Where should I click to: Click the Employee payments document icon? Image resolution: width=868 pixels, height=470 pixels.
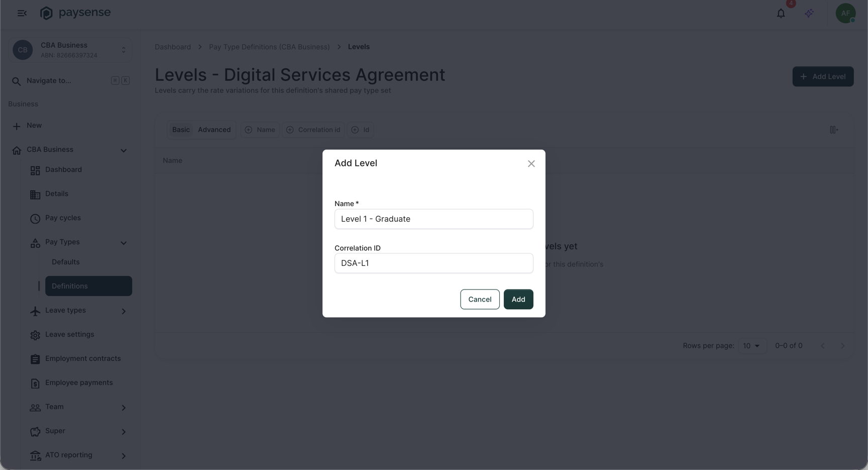[x=35, y=384]
